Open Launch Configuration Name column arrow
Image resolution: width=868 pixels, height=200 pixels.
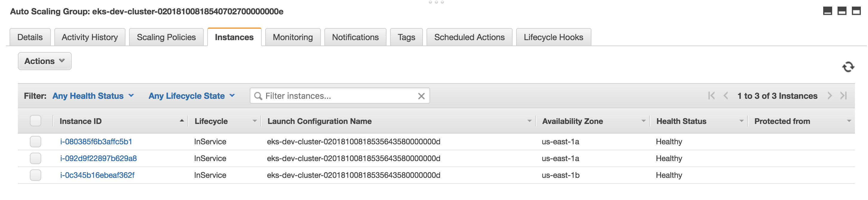coord(529,121)
